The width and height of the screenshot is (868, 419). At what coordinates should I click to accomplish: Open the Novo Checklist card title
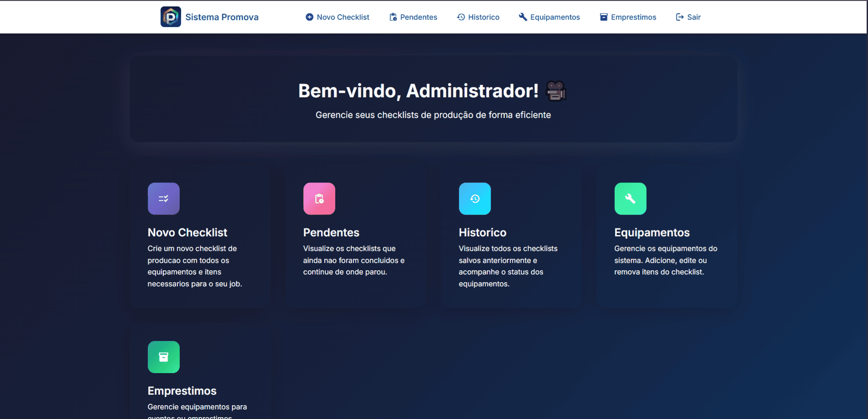coord(188,232)
